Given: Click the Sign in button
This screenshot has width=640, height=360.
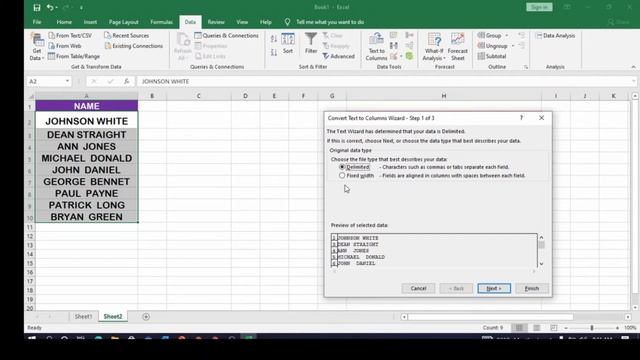Looking at the screenshot, I should (539, 7).
